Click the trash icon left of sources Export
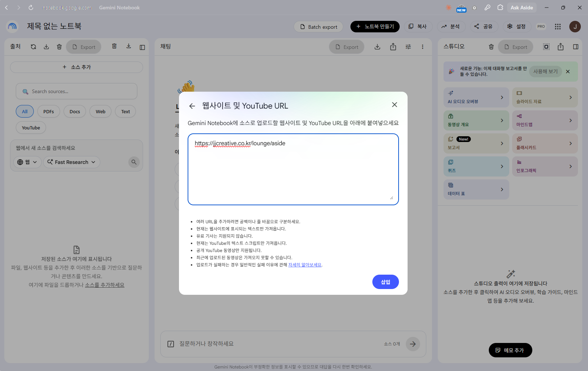This screenshot has height=371, width=588. (x=59, y=47)
